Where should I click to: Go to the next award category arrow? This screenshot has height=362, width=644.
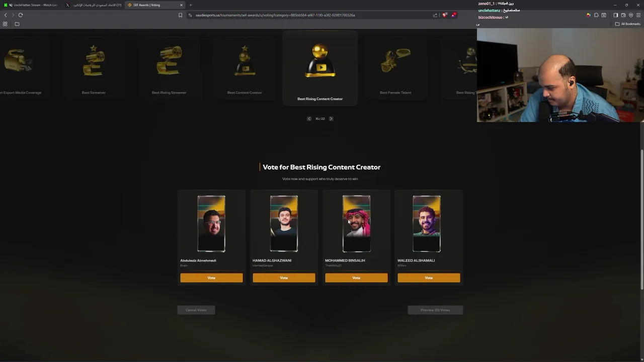click(331, 119)
